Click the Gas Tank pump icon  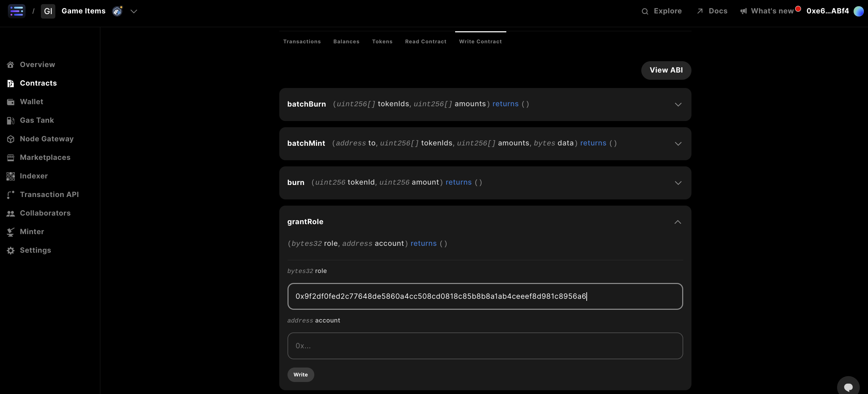(x=11, y=120)
